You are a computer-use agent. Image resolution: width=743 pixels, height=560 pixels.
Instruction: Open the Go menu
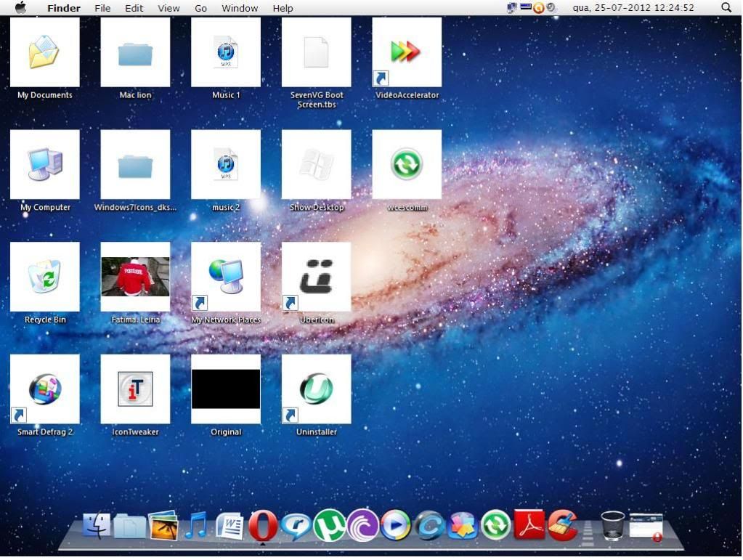pyautogui.click(x=200, y=8)
